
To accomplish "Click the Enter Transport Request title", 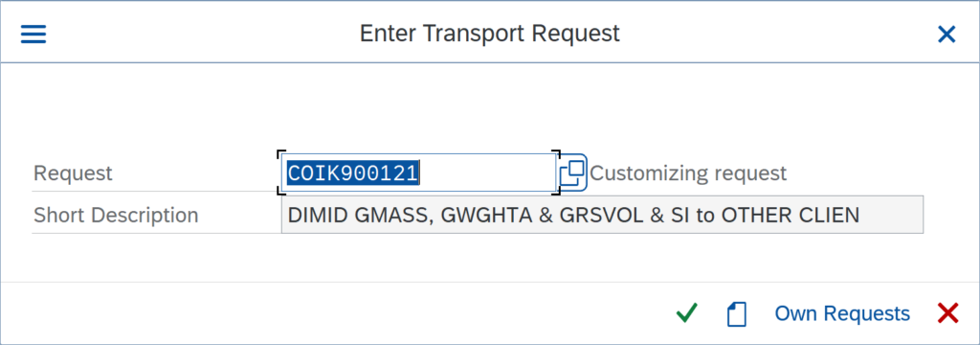I will (x=489, y=34).
